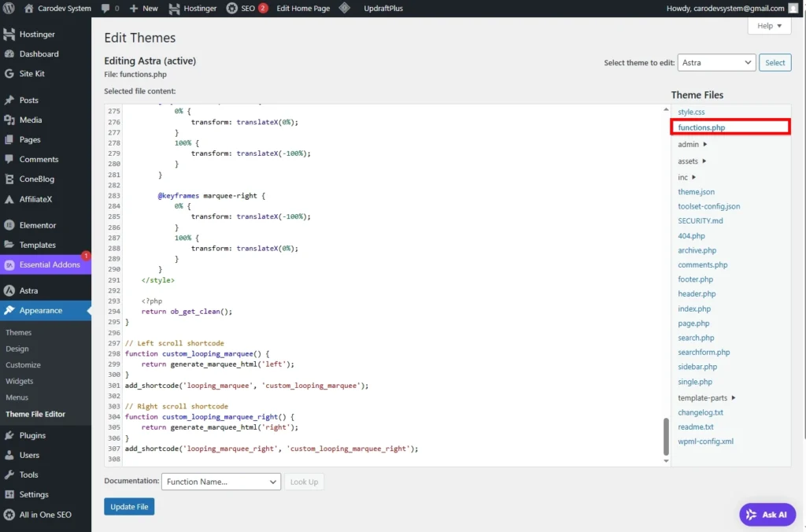Click the code editor vertical scrollbar
Image resolution: width=806 pixels, height=532 pixels.
coord(666,435)
